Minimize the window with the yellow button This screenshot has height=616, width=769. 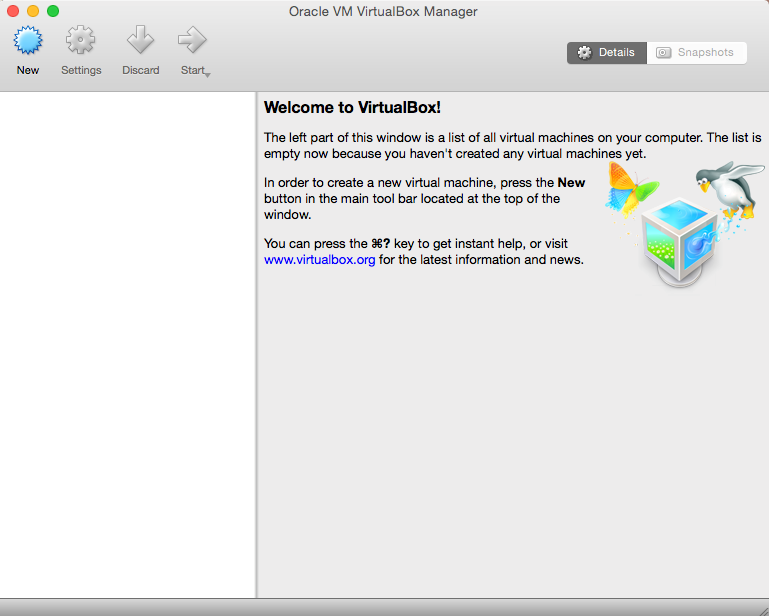point(33,11)
